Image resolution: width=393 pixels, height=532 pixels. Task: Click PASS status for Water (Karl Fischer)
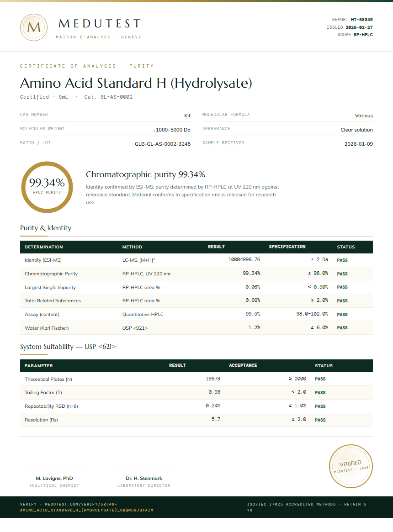click(x=342, y=328)
